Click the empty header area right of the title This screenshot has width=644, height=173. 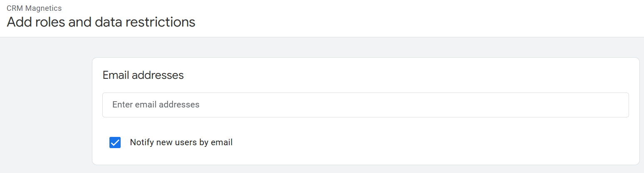(416, 19)
